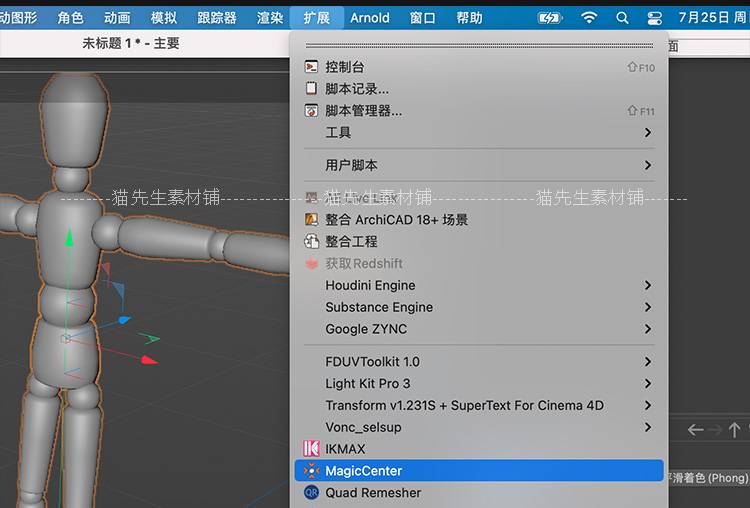This screenshot has width=750, height=508.
Task: Click the Quad Remesher QR icon
Action: (311, 492)
